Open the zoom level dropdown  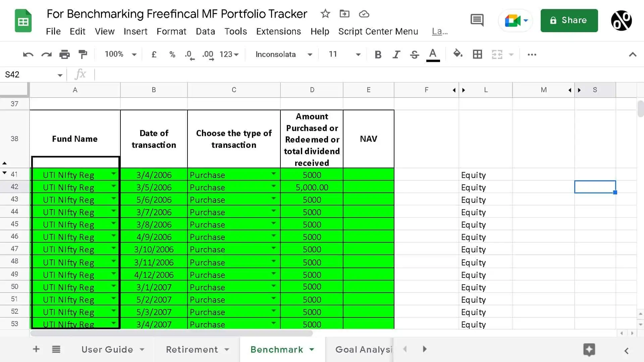click(x=120, y=54)
